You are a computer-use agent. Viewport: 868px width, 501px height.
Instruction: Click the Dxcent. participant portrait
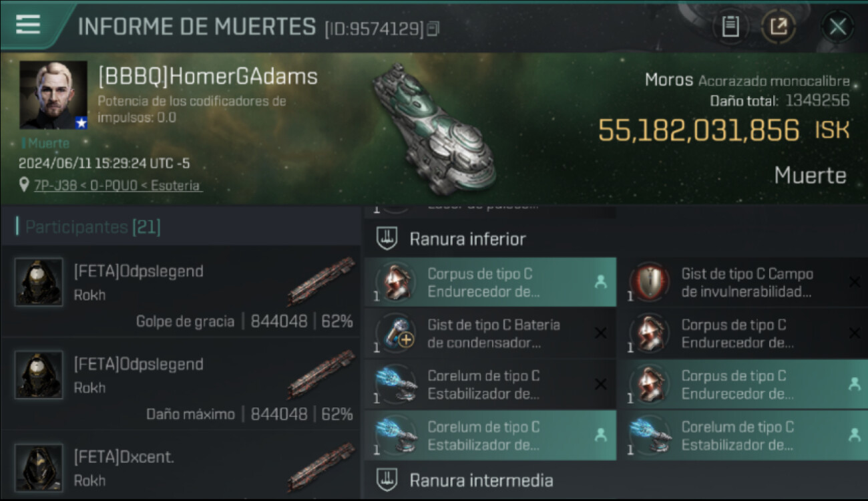click(x=39, y=468)
